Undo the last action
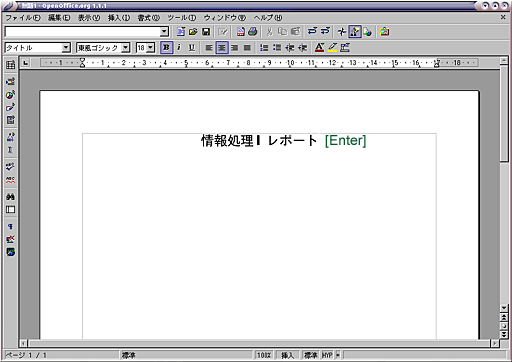The image size is (512, 362). click(x=312, y=32)
